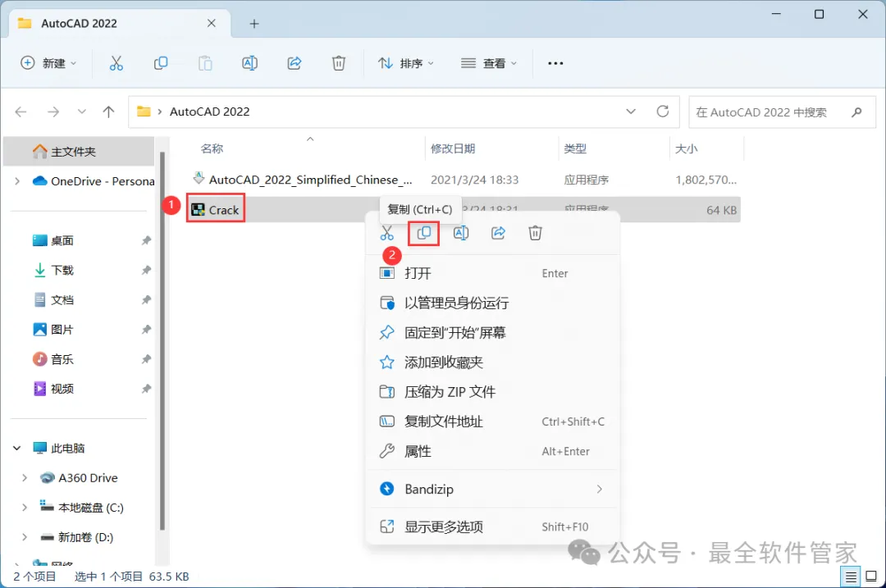Image resolution: width=886 pixels, height=588 pixels.
Task: Sort by 类型 type column header
Action: click(575, 148)
